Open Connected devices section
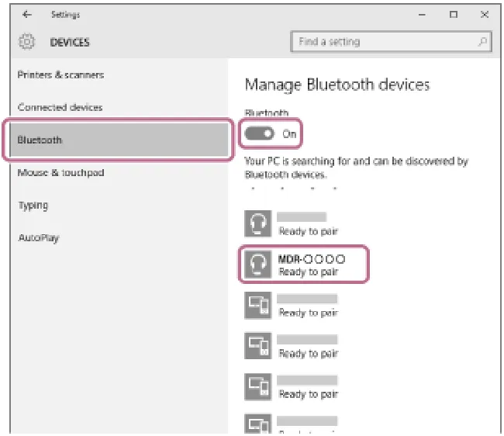The width and height of the screenshot is (504, 436). [x=60, y=107]
